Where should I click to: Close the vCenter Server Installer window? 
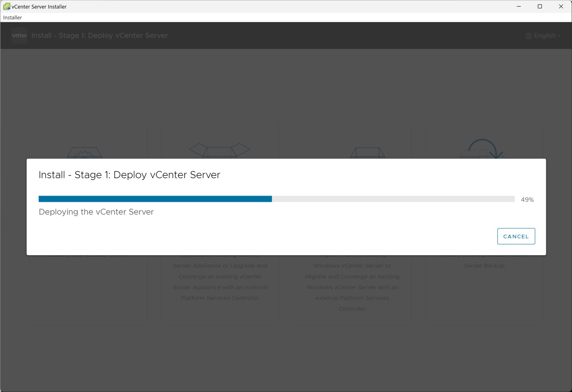point(561,7)
